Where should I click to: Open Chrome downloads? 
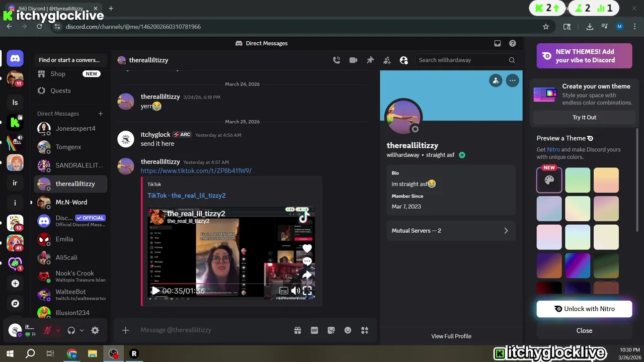(x=590, y=27)
